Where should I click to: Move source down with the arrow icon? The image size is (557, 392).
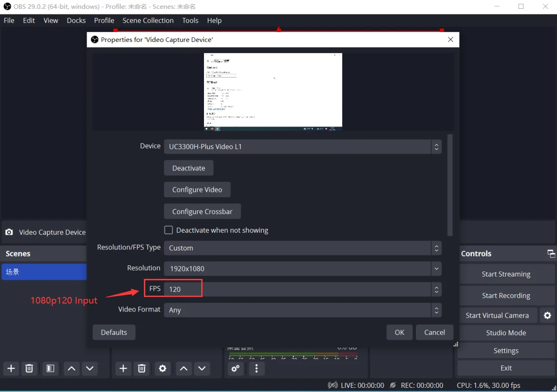pos(202,368)
